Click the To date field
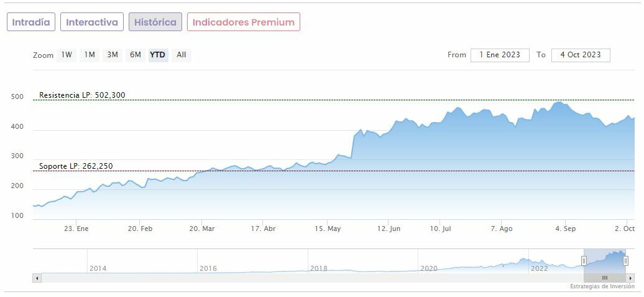 click(581, 55)
